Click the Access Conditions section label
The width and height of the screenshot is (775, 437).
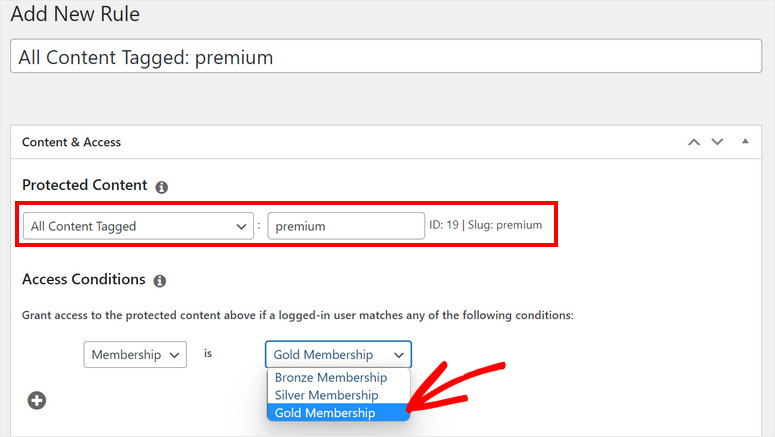(x=84, y=279)
